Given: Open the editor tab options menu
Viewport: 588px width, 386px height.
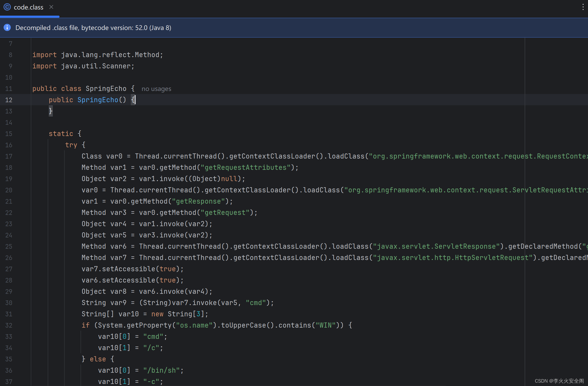Looking at the screenshot, I should pyautogui.click(x=583, y=7).
